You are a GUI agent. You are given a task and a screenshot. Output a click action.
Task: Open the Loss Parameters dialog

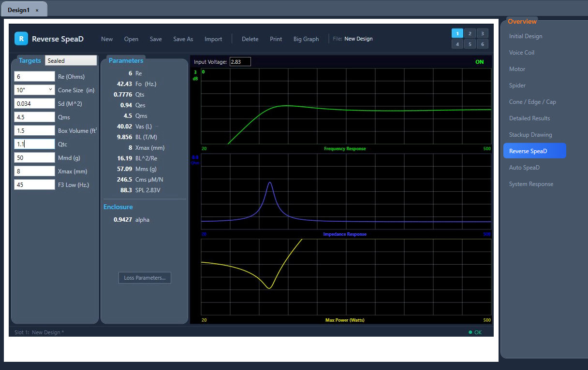(145, 278)
